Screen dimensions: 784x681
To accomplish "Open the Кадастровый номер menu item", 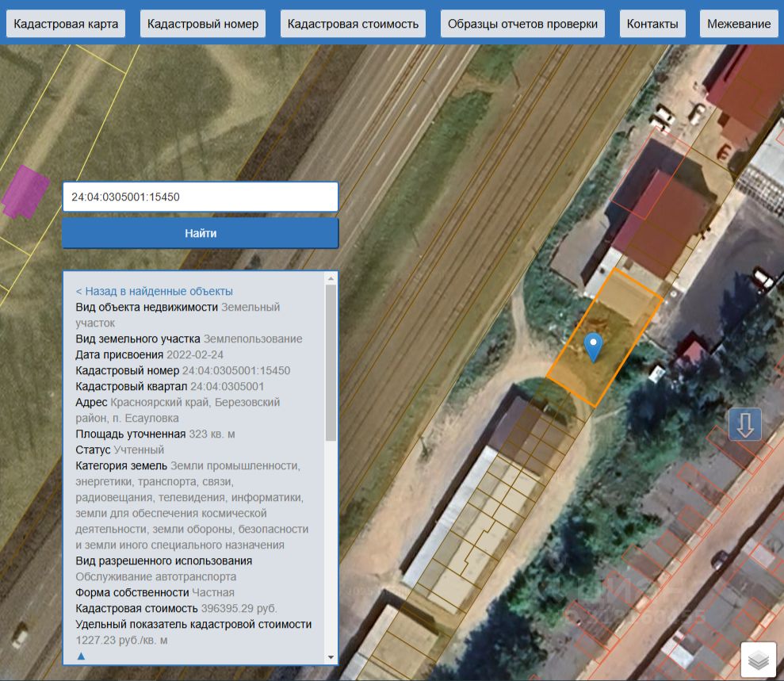I will tap(202, 24).
